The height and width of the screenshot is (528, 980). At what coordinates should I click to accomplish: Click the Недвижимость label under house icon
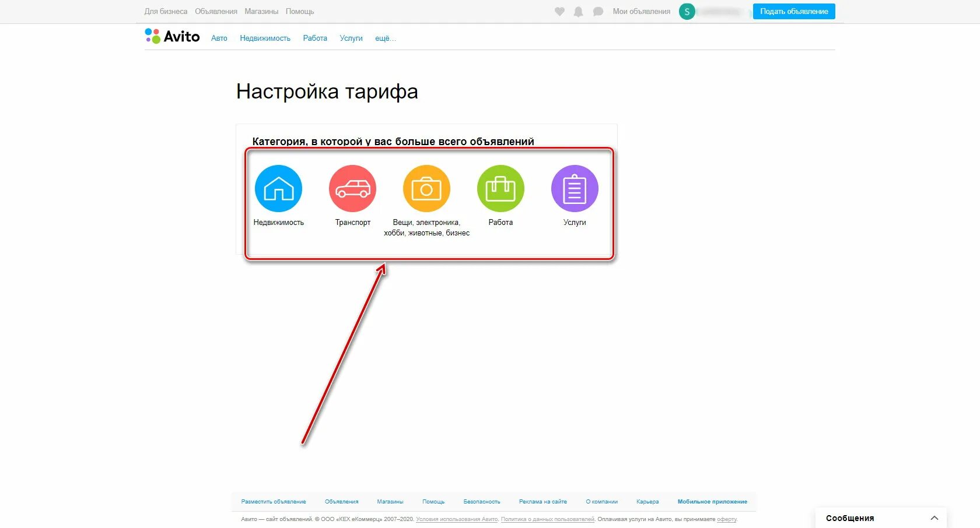pos(279,223)
